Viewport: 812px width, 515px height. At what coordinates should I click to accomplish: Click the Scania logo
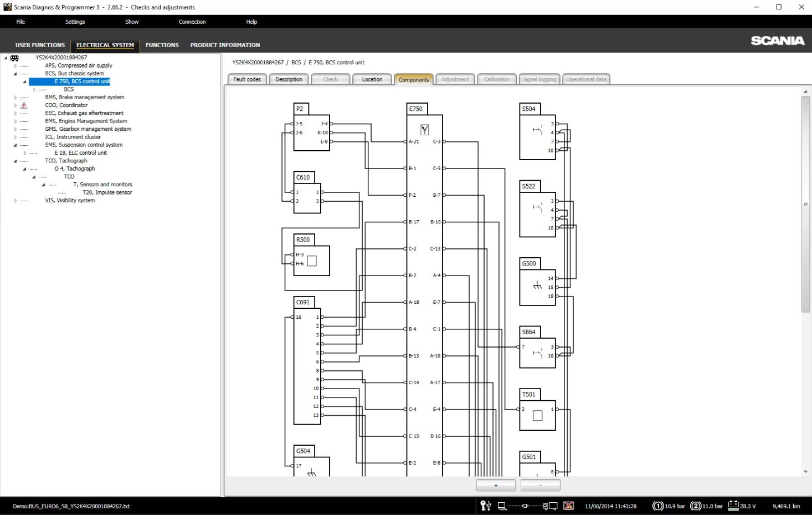[x=777, y=40]
